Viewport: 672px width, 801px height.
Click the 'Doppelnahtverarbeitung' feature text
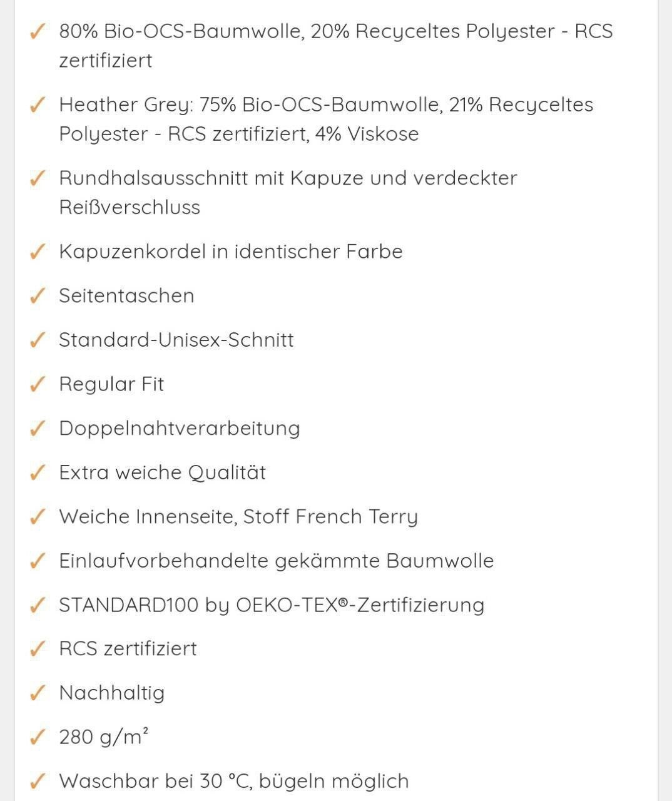point(179,428)
